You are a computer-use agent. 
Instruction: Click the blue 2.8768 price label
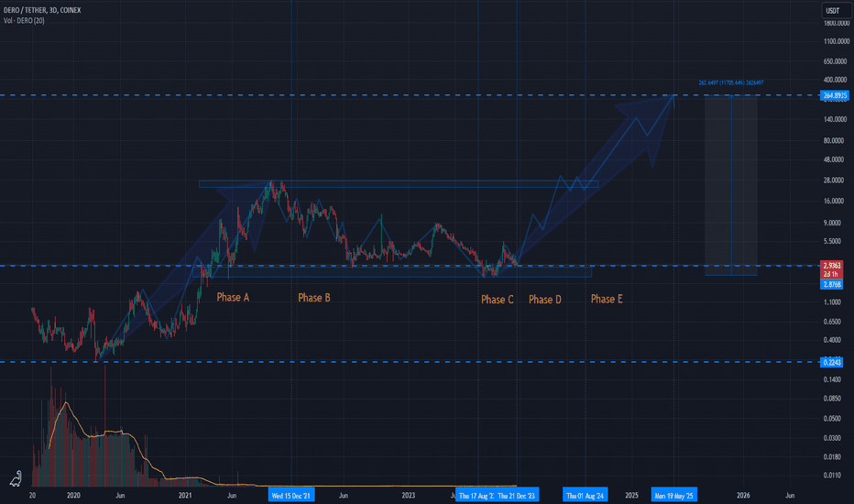click(x=831, y=284)
